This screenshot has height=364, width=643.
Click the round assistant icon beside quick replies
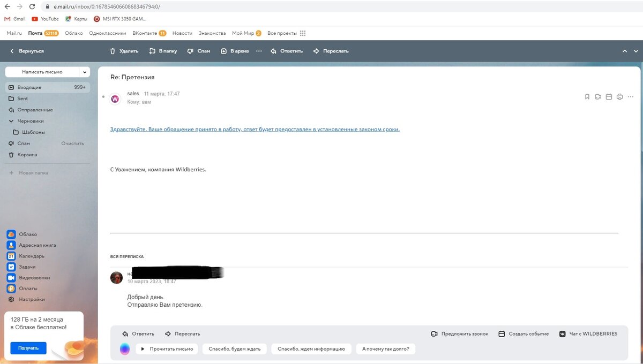[125, 349]
